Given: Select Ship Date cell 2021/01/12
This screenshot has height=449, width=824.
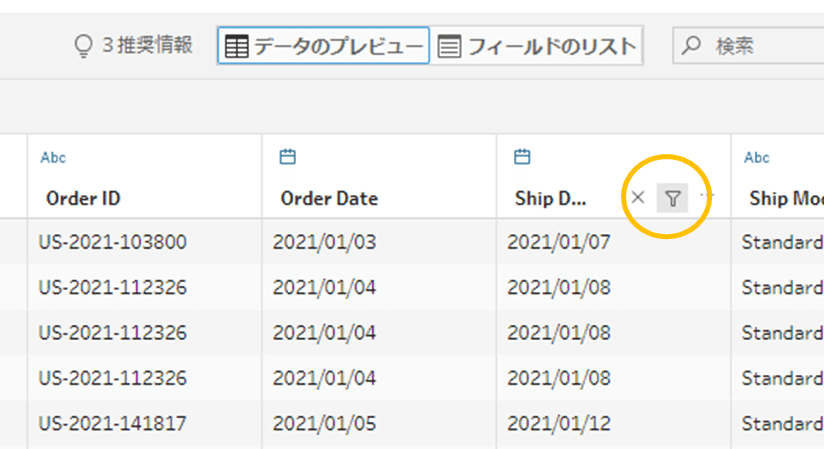Looking at the screenshot, I should click(x=558, y=423).
